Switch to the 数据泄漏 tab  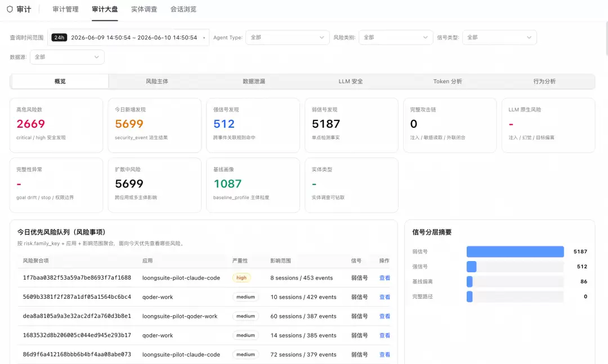click(x=254, y=82)
